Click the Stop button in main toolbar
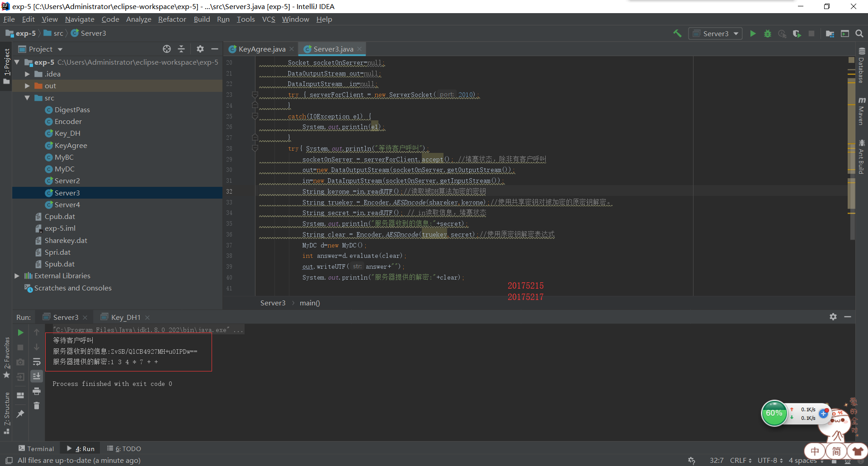This screenshot has height=466, width=868. [x=811, y=33]
